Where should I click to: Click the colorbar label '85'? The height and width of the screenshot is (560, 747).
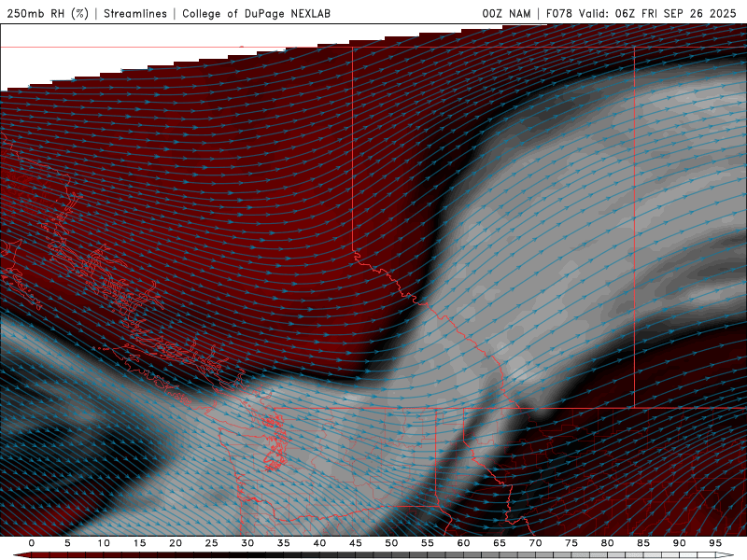(x=643, y=543)
